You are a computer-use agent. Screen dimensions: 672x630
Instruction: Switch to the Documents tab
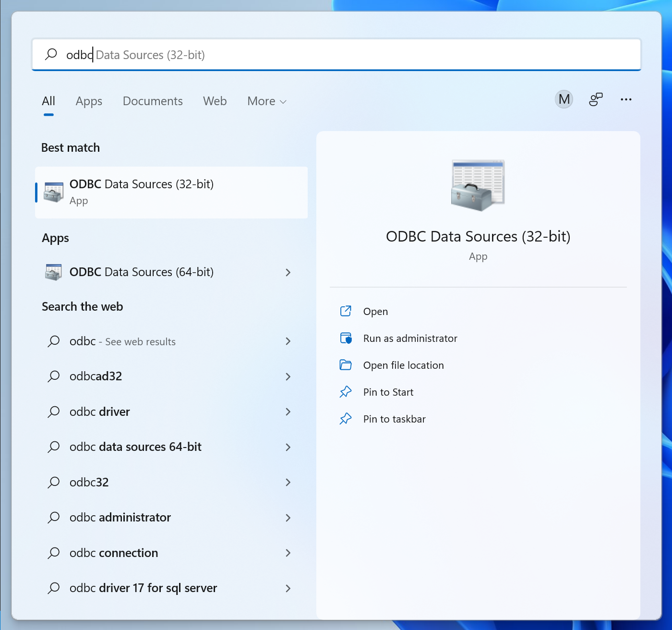[153, 101]
